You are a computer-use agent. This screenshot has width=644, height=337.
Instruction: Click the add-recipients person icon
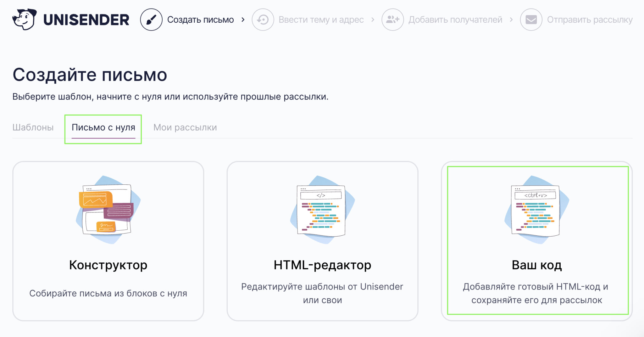pyautogui.click(x=392, y=20)
